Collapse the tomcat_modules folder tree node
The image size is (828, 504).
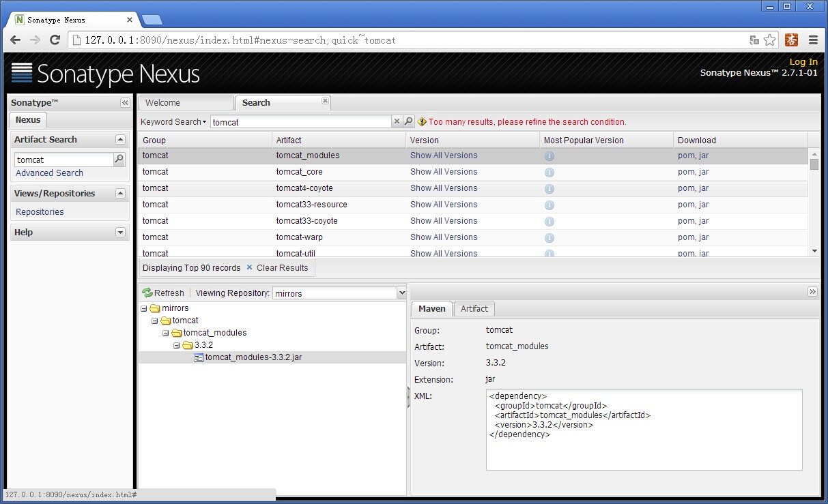point(165,333)
